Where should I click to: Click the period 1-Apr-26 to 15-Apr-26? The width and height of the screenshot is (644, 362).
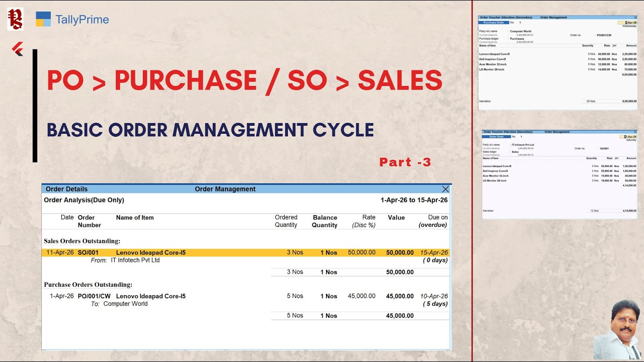pyautogui.click(x=414, y=200)
